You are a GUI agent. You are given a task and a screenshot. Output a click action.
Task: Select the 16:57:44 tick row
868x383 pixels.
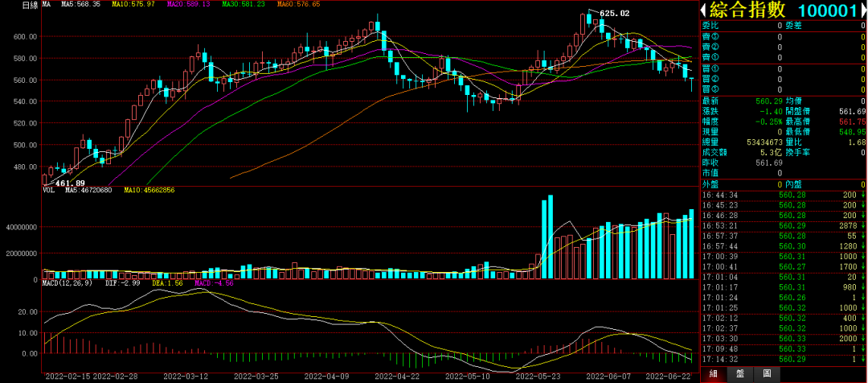click(x=784, y=246)
